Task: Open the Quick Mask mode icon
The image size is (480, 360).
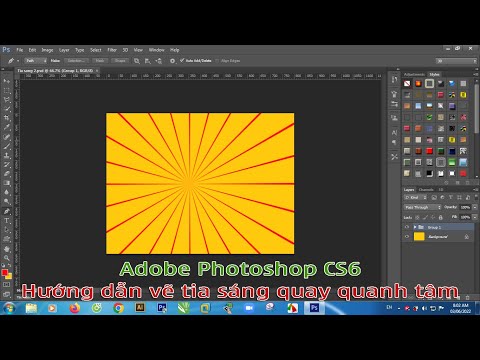Action: [7, 285]
